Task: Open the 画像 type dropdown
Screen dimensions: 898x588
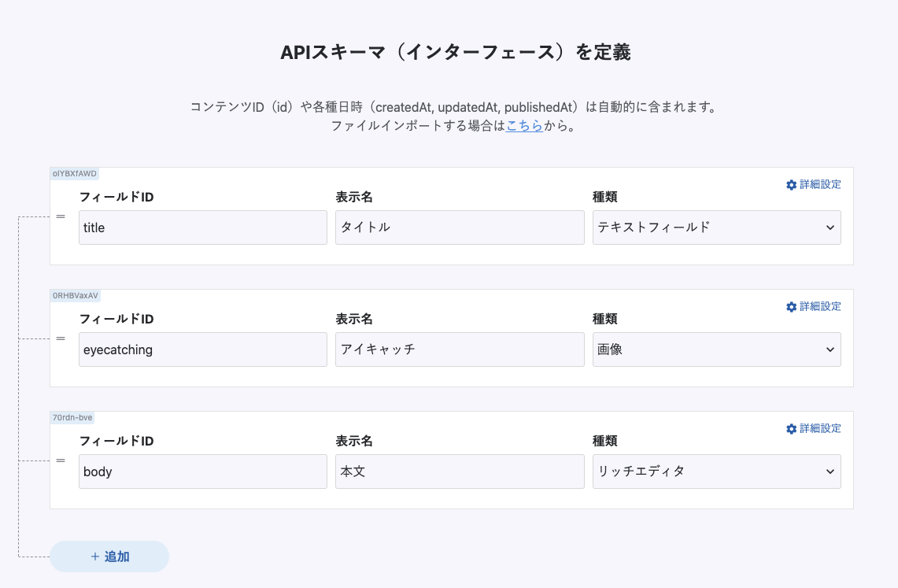Action: (716, 349)
